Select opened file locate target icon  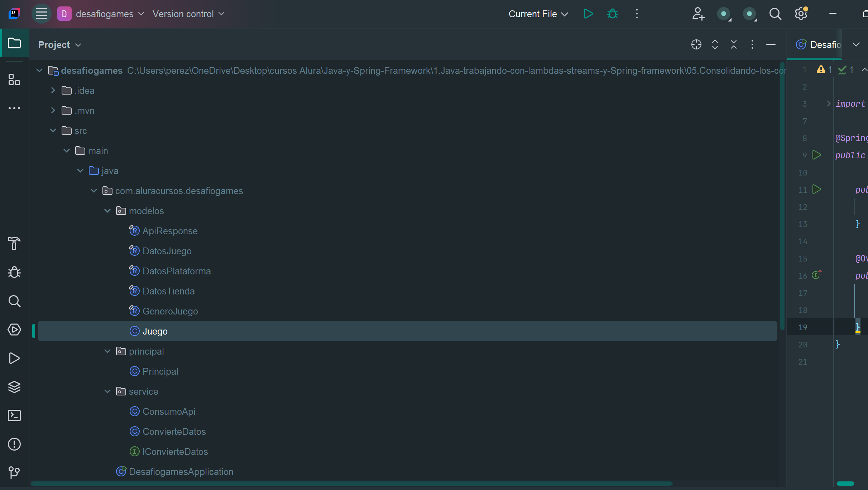(x=696, y=45)
